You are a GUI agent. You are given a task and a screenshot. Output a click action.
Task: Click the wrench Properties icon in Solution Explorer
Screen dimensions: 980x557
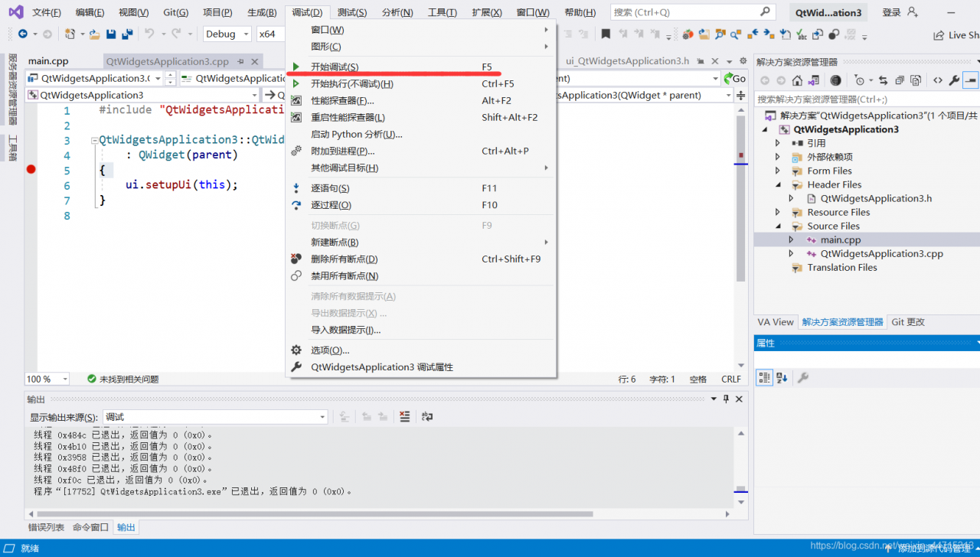(953, 80)
